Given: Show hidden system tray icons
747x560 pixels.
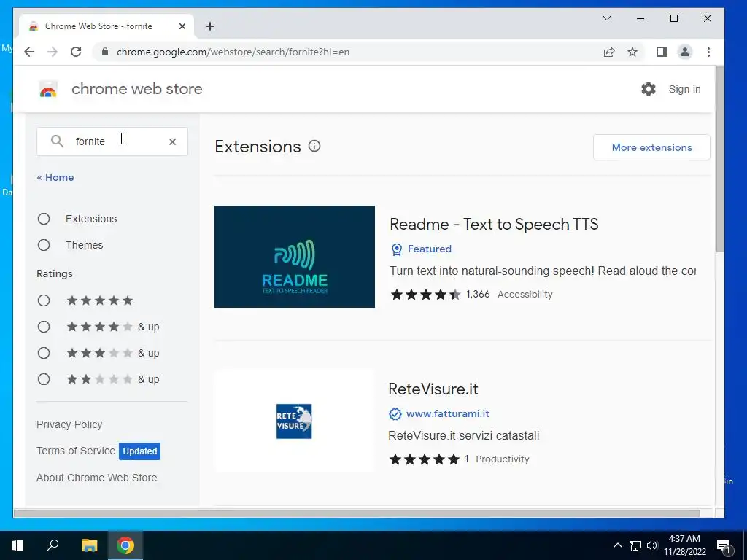Looking at the screenshot, I should [x=617, y=545].
